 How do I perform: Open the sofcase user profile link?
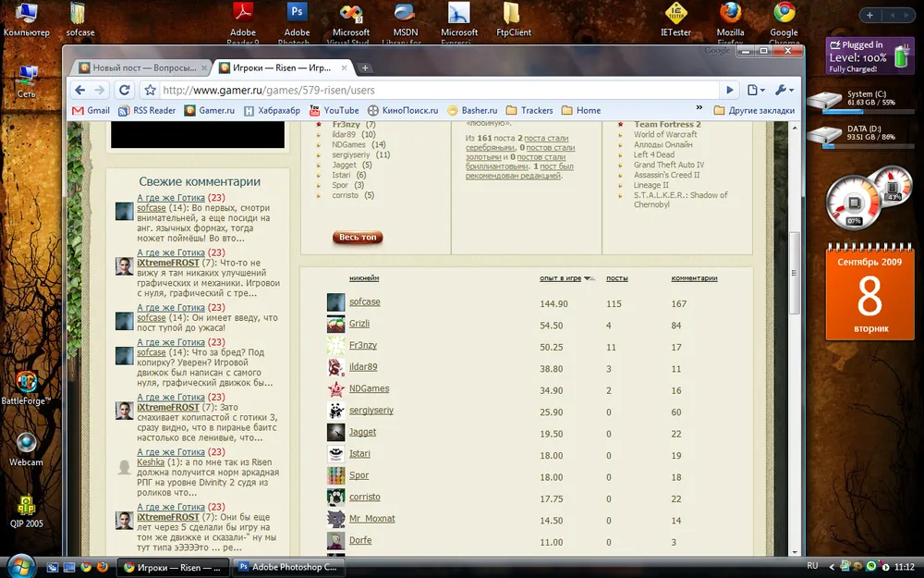point(364,301)
